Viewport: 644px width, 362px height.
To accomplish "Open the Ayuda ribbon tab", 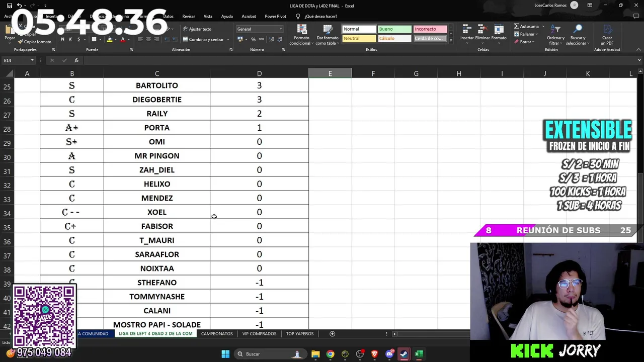I will 227,17.
